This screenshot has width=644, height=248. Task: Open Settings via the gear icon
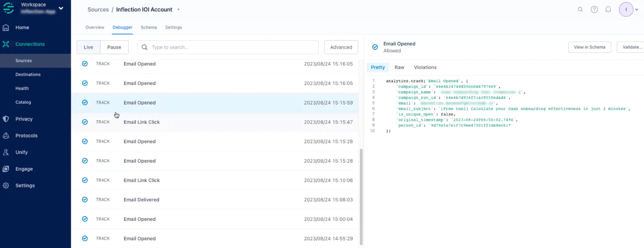6,186
